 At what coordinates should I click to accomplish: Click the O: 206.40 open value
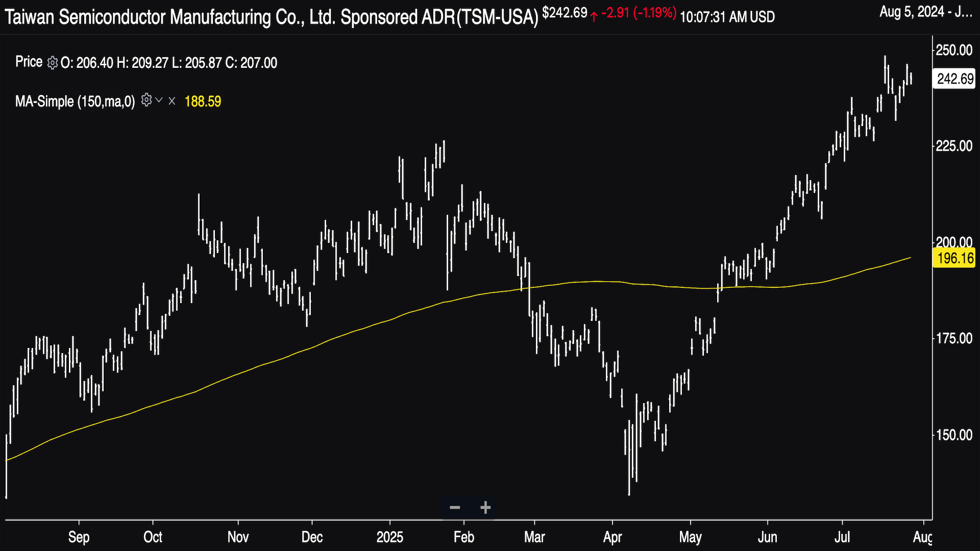(87, 63)
